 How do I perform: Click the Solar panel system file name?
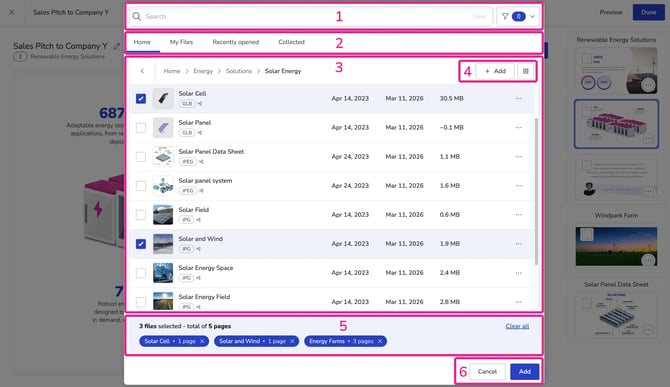pyautogui.click(x=206, y=181)
